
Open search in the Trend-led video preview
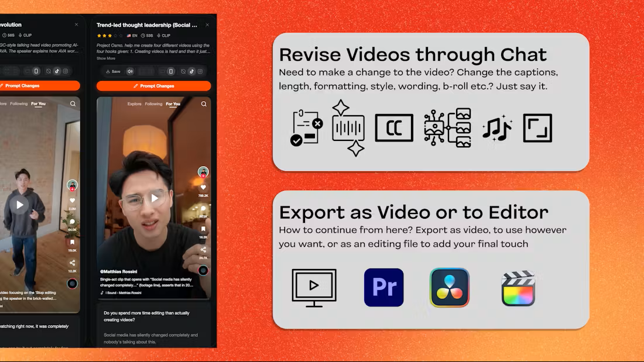coord(204,104)
